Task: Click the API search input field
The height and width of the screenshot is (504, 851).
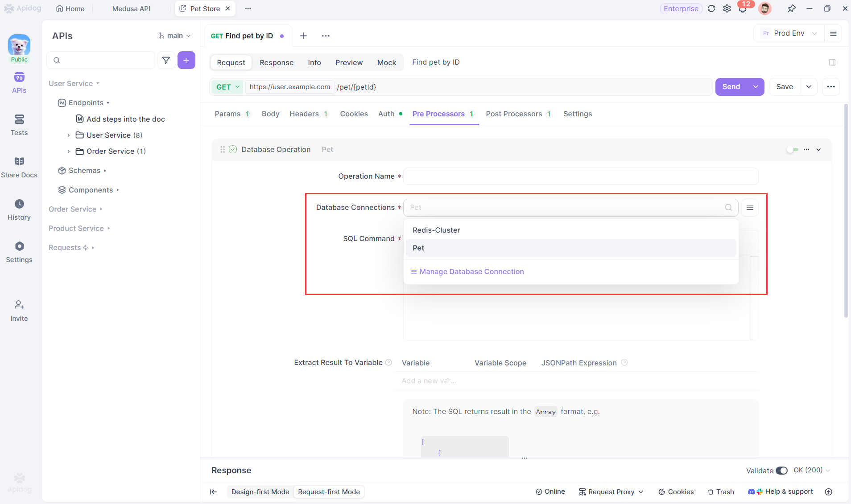Action: click(101, 60)
